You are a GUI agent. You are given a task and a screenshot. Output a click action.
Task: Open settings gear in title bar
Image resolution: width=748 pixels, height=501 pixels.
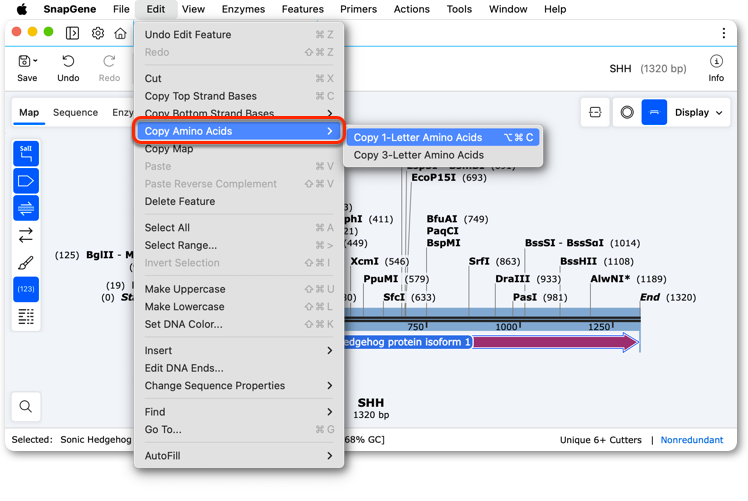98,33
